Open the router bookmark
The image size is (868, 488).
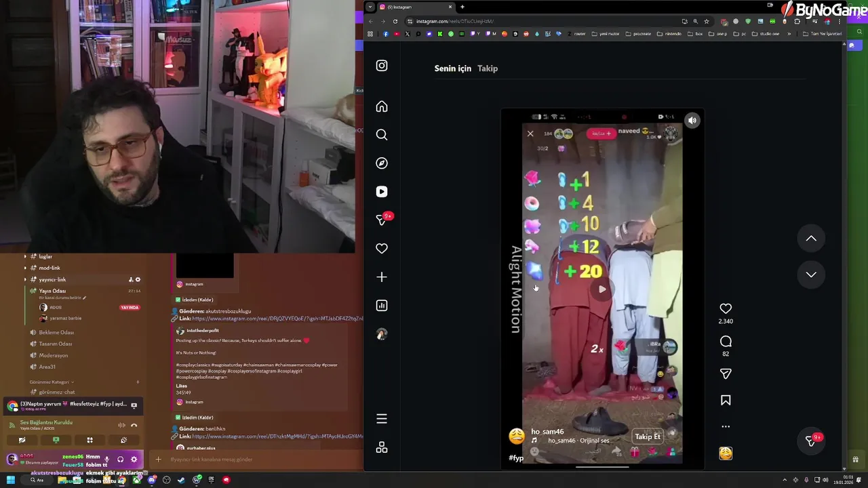pyautogui.click(x=576, y=34)
